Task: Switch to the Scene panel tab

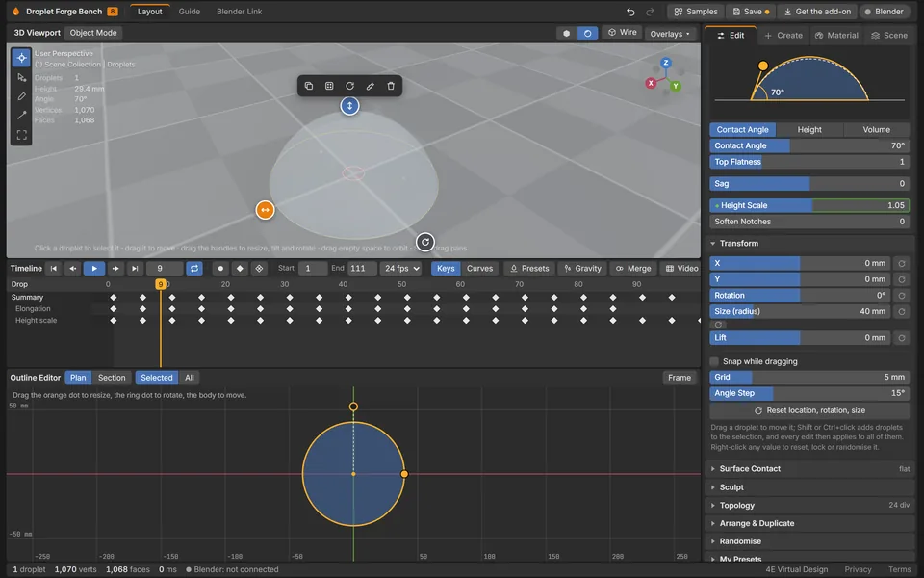Action: tap(889, 36)
